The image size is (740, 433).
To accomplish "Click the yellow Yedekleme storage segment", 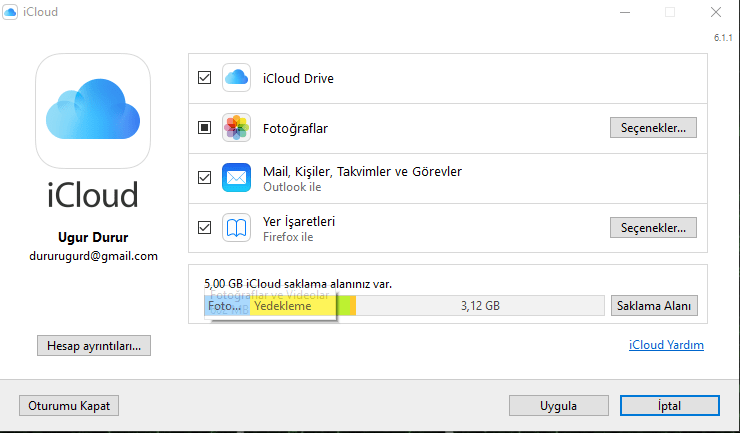I will click(x=293, y=307).
